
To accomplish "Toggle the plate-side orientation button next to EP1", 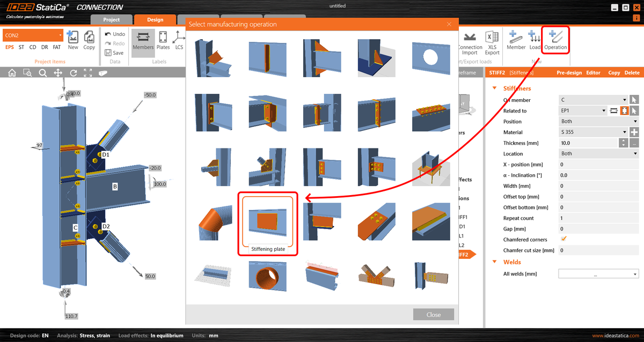I will [625, 110].
